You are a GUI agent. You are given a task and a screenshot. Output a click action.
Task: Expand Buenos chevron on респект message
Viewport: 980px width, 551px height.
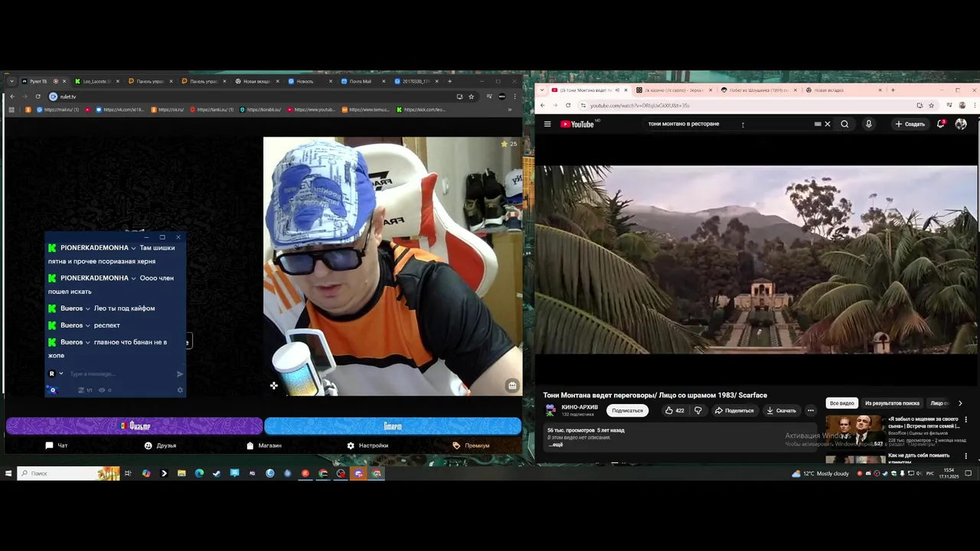pyautogui.click(x=87, y=325)
